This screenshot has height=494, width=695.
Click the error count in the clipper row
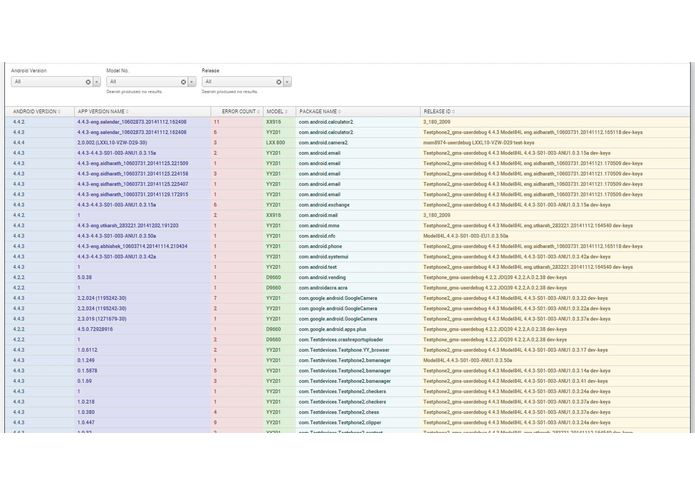click(237, 423)
